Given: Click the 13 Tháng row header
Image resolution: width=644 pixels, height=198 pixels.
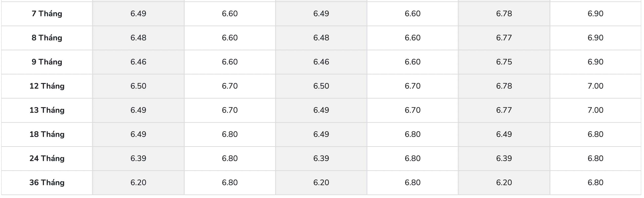Looking at the screenshot, I should [x=47, y=110].
